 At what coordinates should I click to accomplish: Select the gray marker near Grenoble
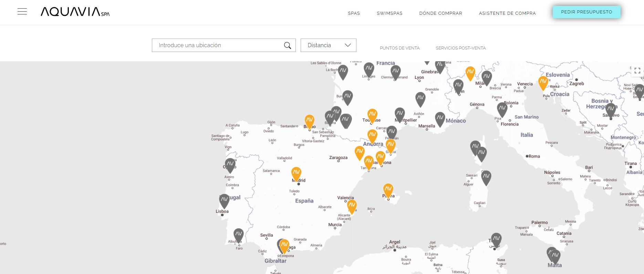point(420,99)
